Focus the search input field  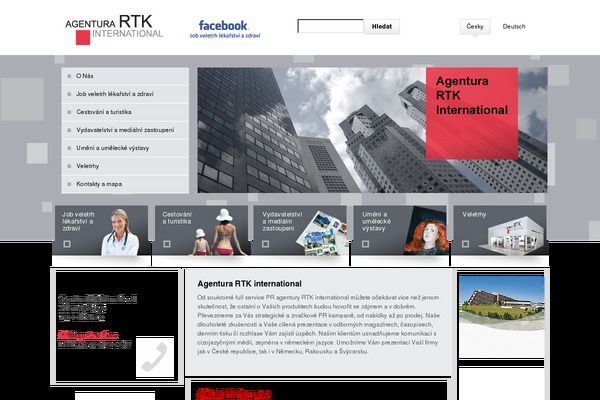331,26
